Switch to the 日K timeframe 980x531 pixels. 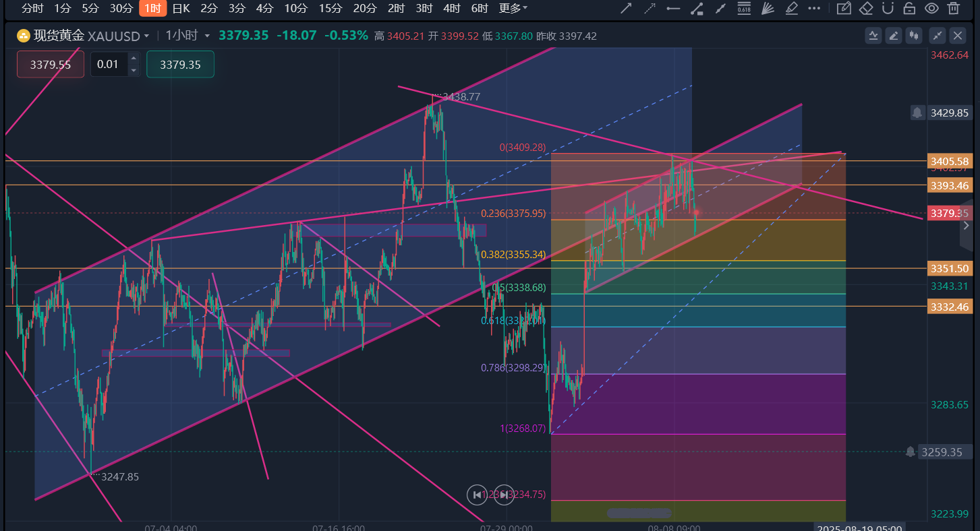(x=181, y=8)
